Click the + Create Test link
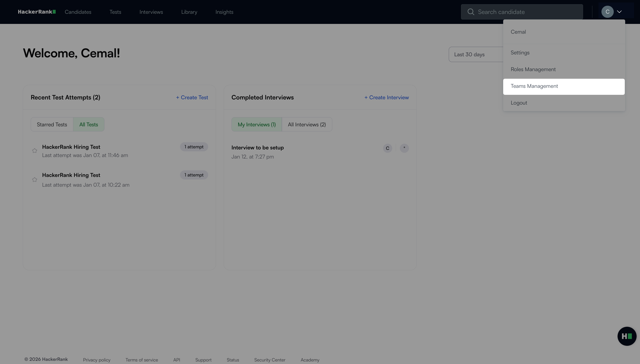Screen dimensions: 640x364 coord(192,98)
